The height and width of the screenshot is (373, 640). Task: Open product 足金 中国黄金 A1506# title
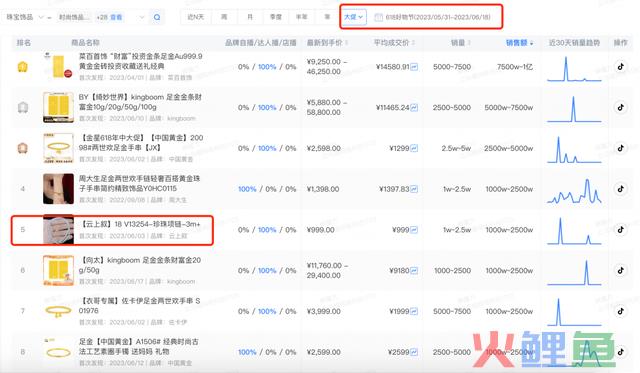click(x=139, y=346)
